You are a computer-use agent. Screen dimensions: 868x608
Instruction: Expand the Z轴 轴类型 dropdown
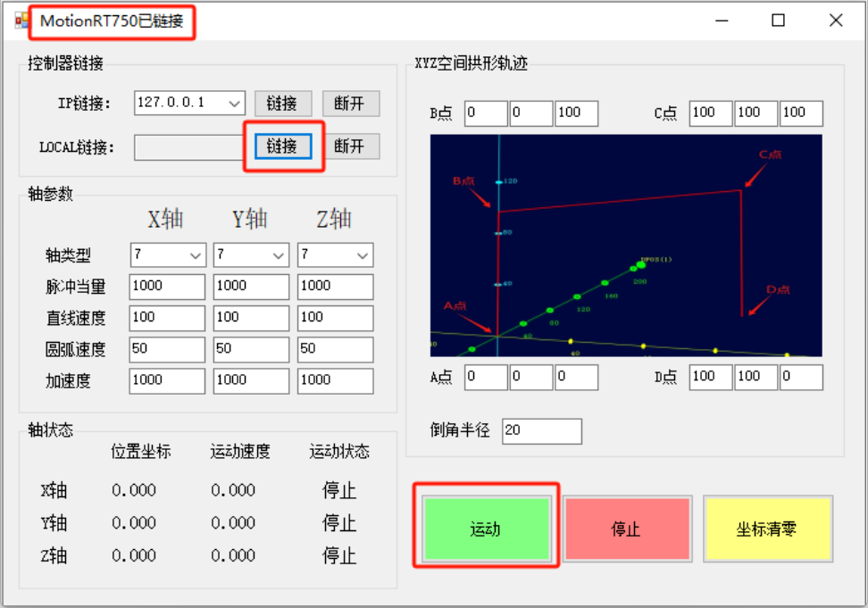[x=362, y=255]
